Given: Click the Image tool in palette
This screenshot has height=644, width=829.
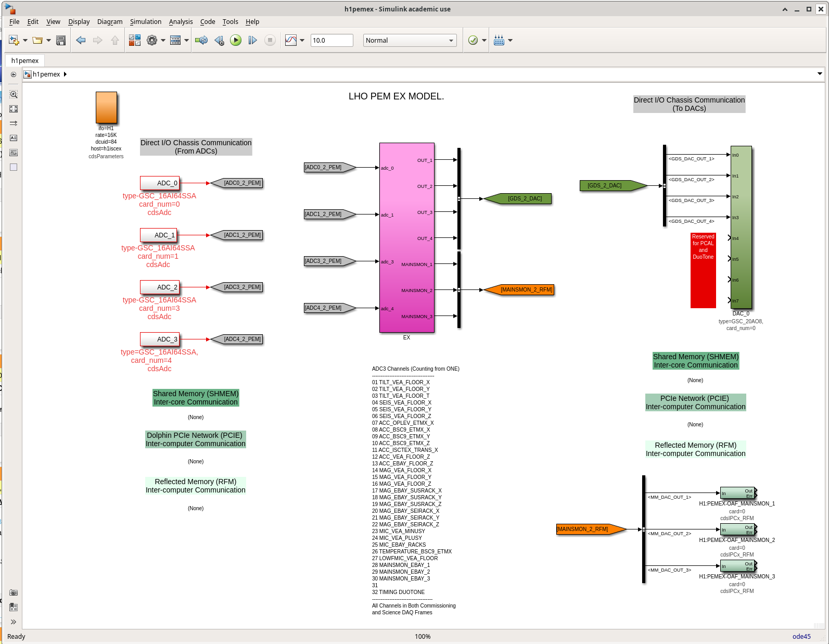Looking at the screenshot, I should point(14,153).
